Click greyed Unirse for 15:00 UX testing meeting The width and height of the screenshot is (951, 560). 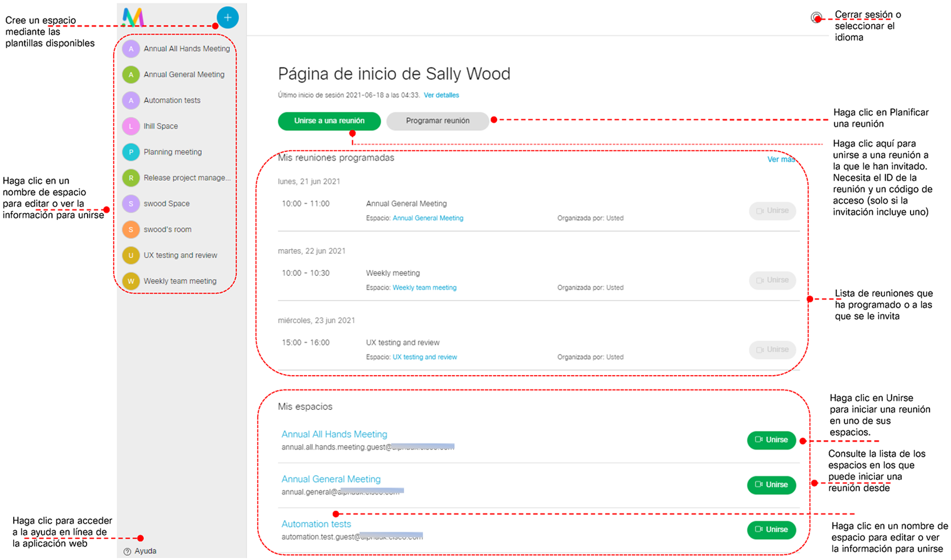(x=772, y=349)
